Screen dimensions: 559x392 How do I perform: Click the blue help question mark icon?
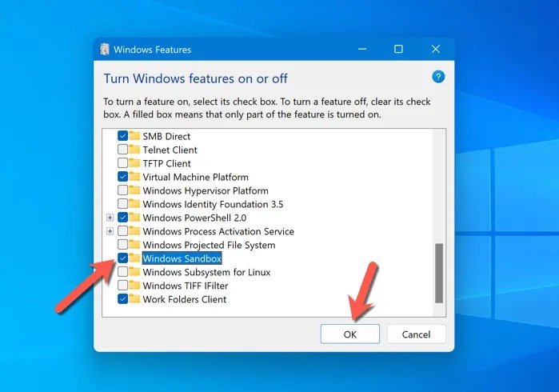[438, 77]
